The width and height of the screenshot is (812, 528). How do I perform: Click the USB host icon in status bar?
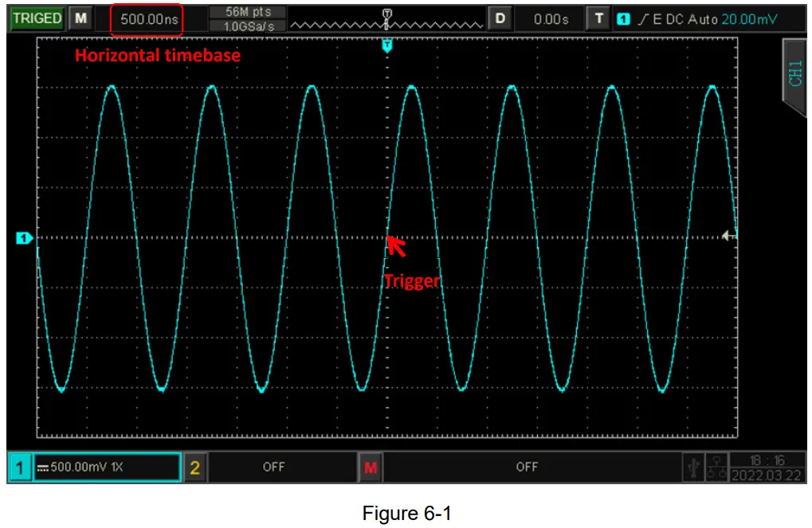[694, 468]
